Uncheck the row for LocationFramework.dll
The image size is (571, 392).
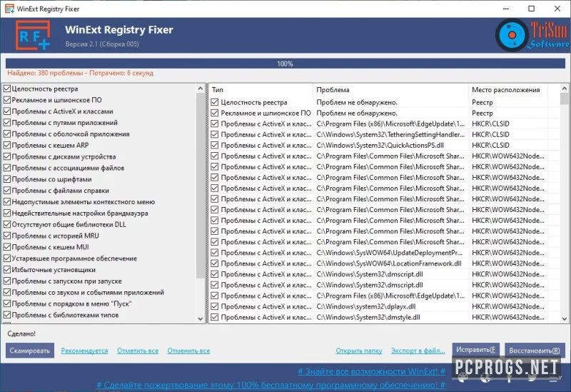point(215,263)
